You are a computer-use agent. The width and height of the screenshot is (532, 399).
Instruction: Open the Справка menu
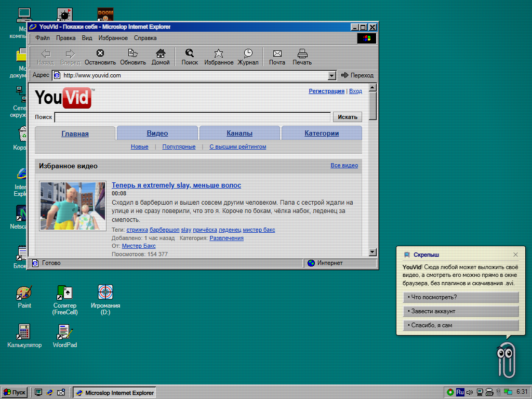pos(145,38)
